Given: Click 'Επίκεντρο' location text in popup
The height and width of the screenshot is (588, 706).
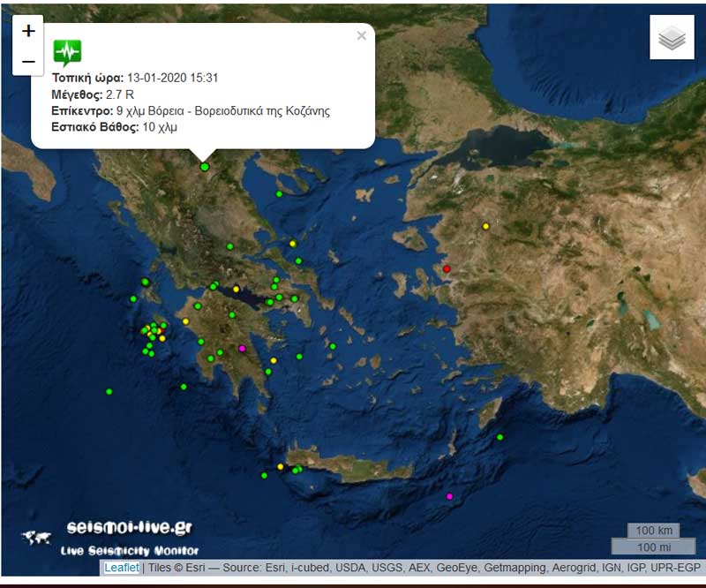Looking at the screenshot, I should 191,111.
